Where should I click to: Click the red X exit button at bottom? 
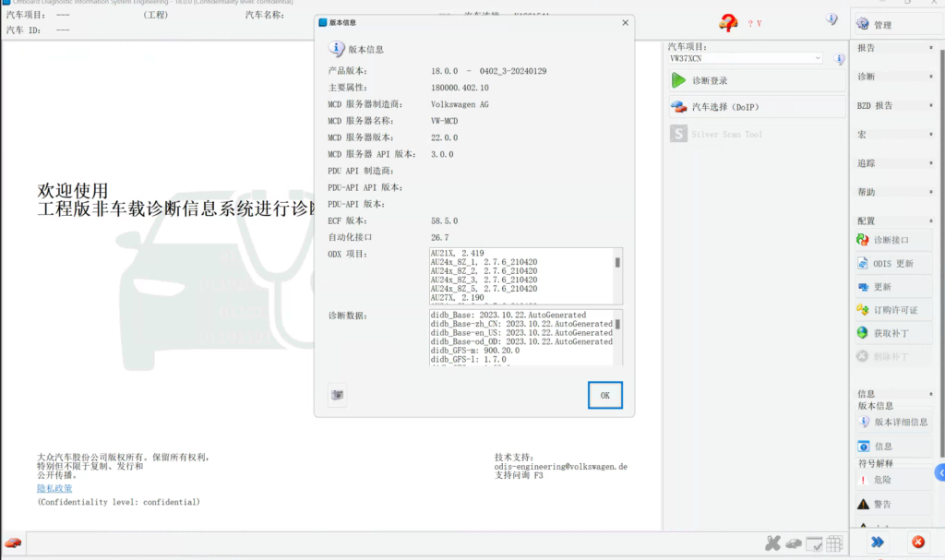coord(918,542)
